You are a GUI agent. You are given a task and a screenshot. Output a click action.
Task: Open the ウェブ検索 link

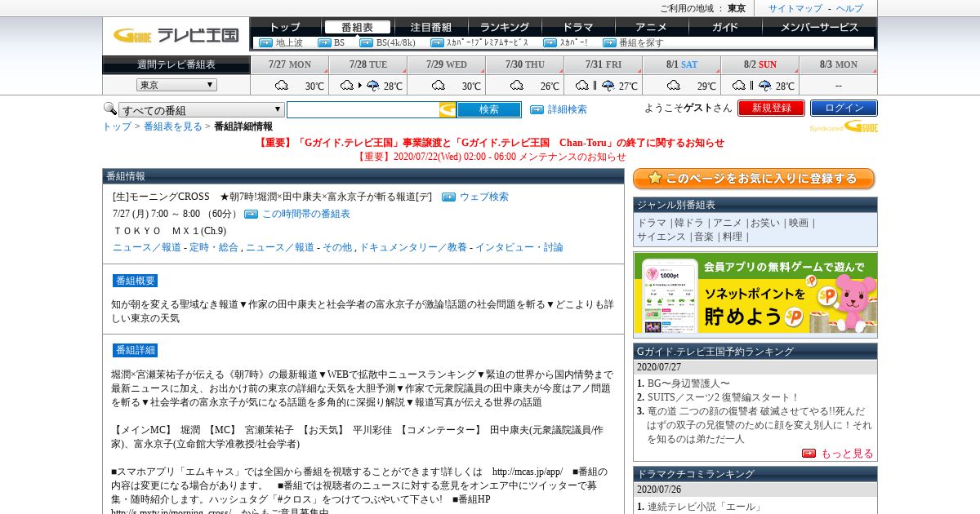(x=483, y=197)
